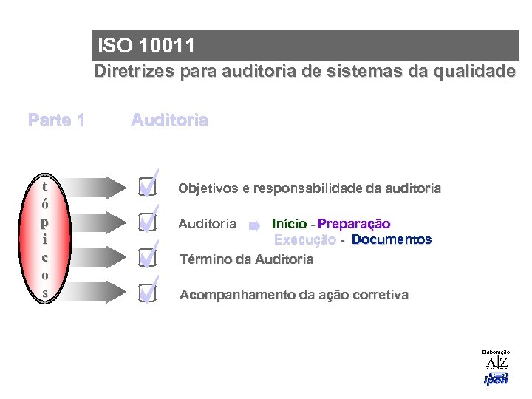This screenshot has width=532, height=399.
Task: Toggle the checkbox beside Término da Auditoria
Action: click(x=147, y=259)
